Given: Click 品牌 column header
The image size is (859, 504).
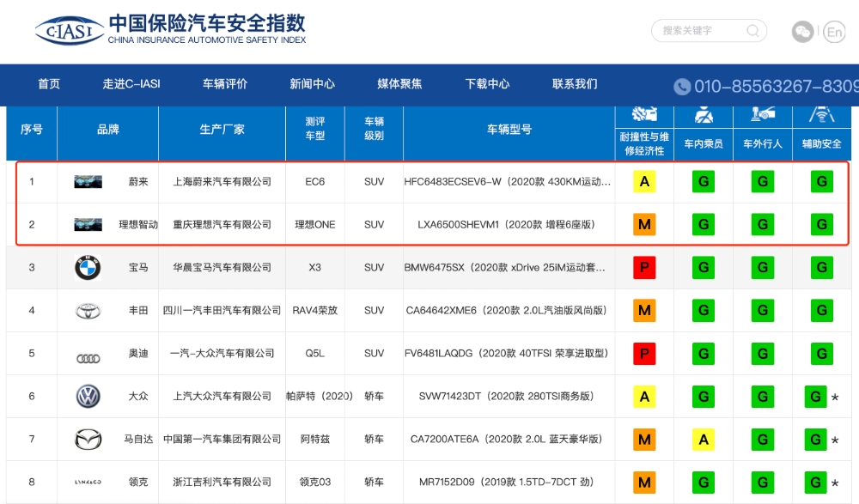Looking at the screenshot, I should pos(108,130).
